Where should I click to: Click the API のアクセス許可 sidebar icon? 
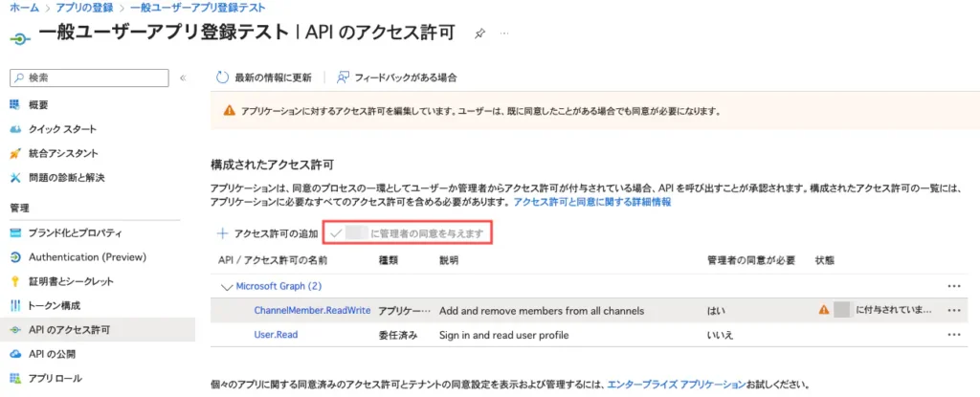[x=15, y=329]
